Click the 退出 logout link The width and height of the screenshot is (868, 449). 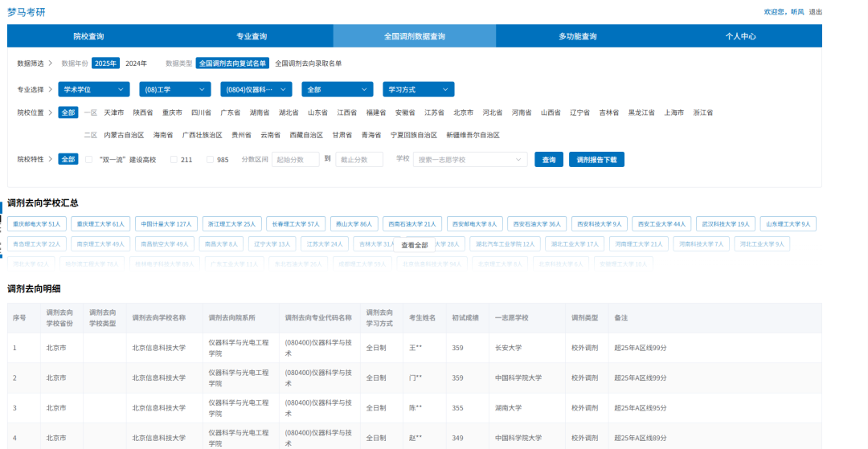point(815,12)
